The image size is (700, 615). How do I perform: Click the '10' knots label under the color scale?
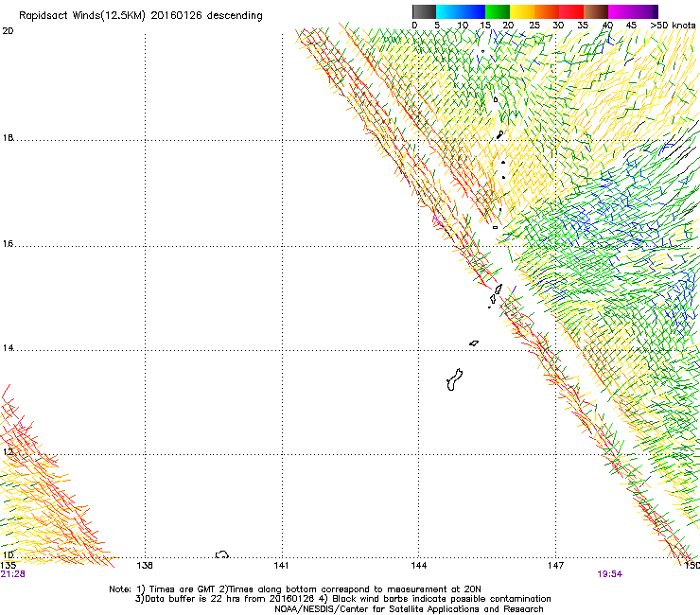point(463,26)
